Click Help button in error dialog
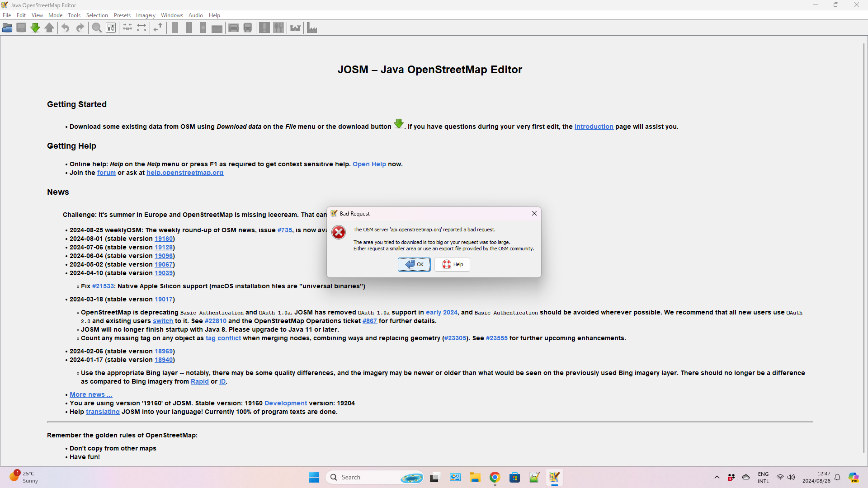The height and width of the screenshot is (488, 868). pyautogui.click(x=452, y=264)
